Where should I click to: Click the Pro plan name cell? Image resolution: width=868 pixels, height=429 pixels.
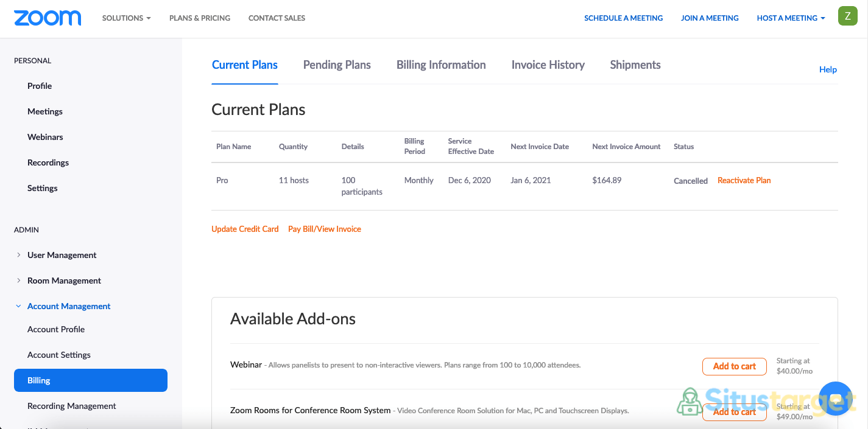(x=222, y=180)
